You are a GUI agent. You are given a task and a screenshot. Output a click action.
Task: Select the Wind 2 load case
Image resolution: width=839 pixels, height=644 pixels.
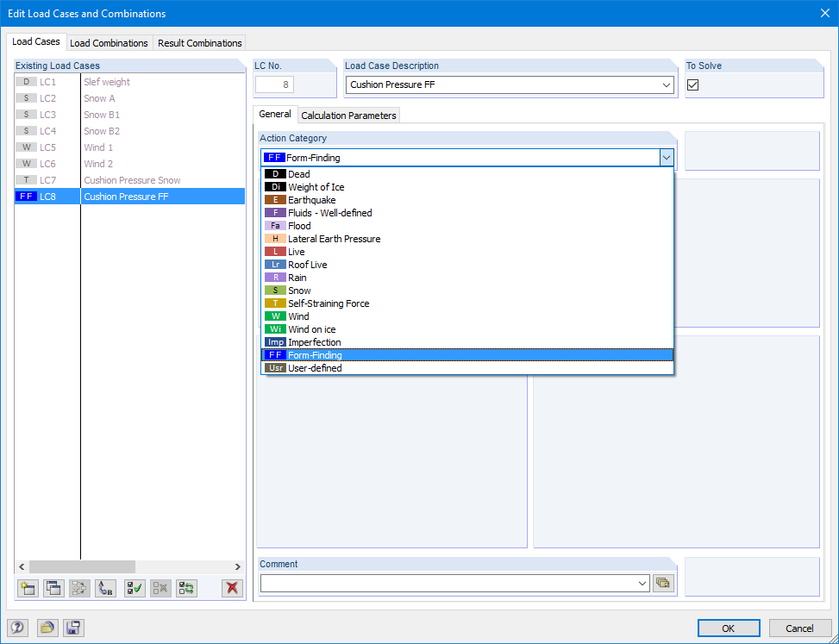[x=130, y=164]
